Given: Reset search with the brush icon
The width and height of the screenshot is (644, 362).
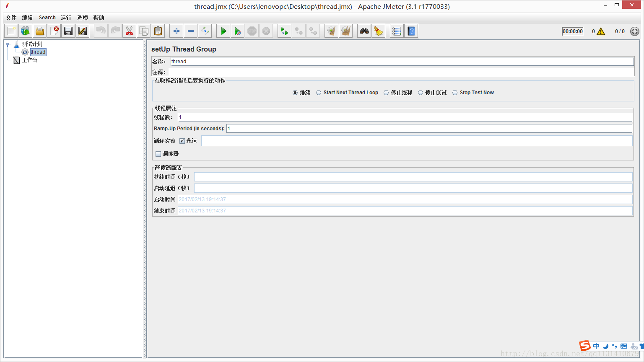Looking at the screenshot, I should point(378,31).
